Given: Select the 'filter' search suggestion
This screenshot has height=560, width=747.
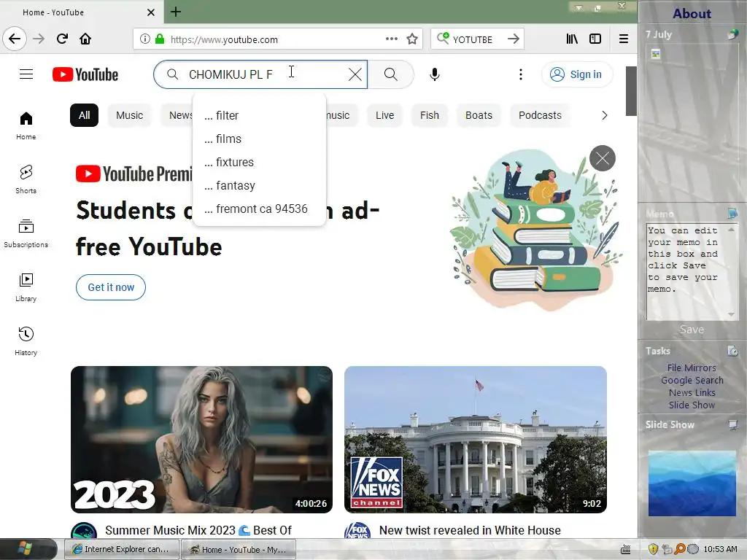Looking at the screenshot, I should 259,115.
